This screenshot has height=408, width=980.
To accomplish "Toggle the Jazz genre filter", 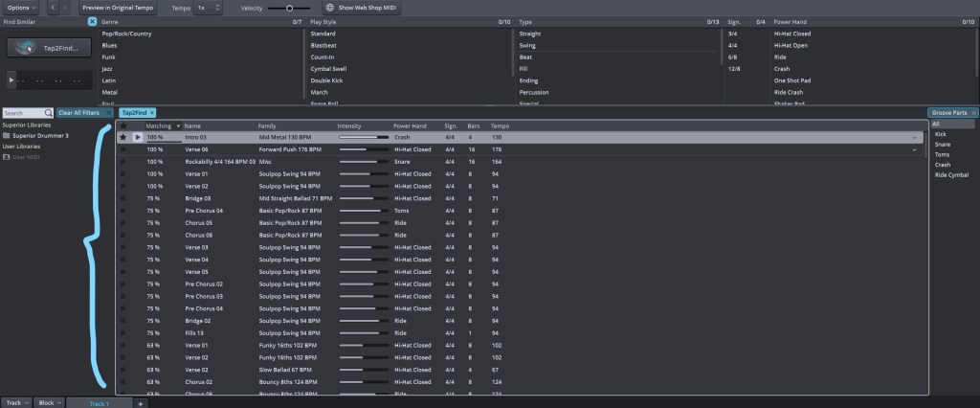I will click(x=109, y=70).
